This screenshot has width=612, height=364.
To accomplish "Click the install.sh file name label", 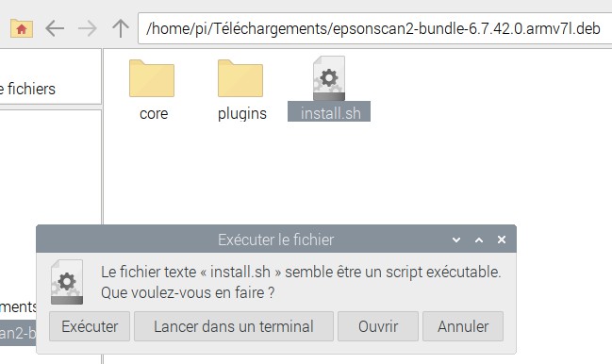I will tap(329, 112).
